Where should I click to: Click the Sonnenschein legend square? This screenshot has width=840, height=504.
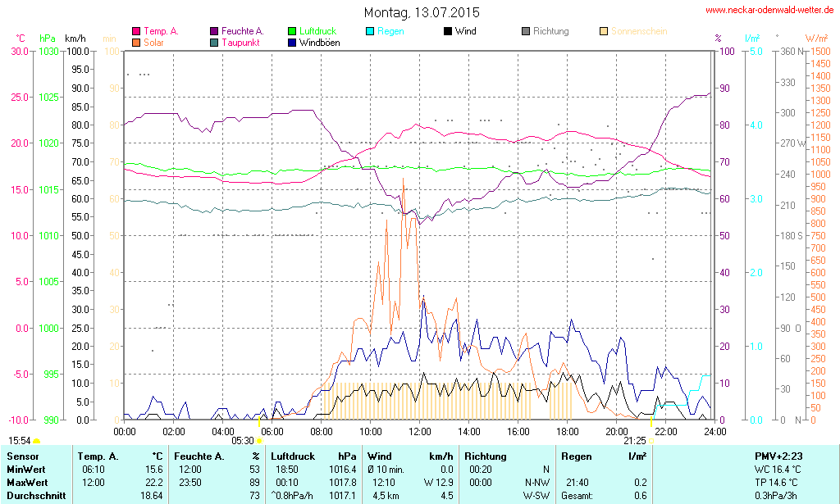point(604,32)
